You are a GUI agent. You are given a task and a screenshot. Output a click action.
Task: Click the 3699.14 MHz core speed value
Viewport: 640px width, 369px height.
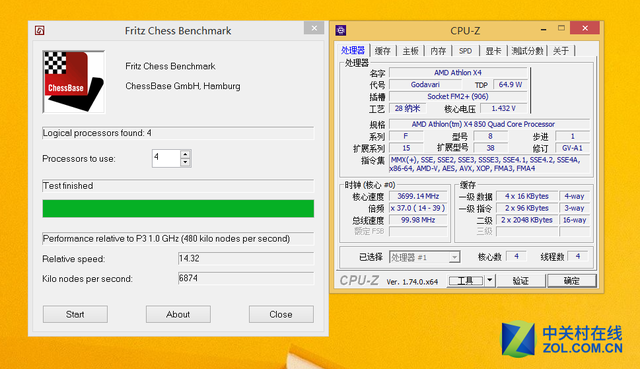pos(418,196)
